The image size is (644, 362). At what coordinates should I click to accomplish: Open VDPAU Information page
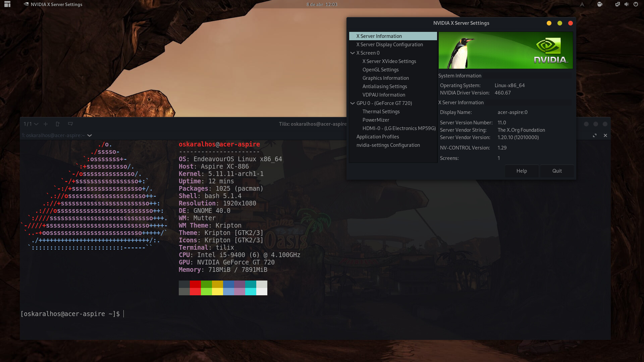[384, 95]
